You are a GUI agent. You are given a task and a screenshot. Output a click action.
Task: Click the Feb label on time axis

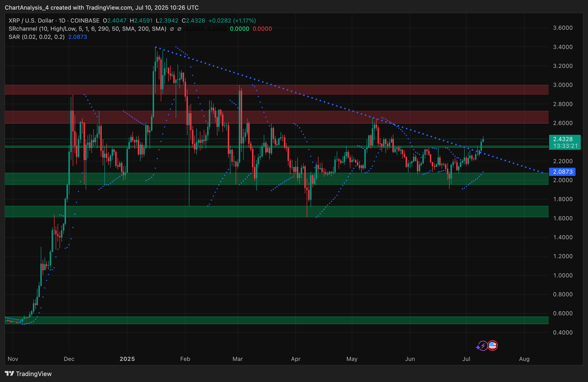click(x=185, y=359)
